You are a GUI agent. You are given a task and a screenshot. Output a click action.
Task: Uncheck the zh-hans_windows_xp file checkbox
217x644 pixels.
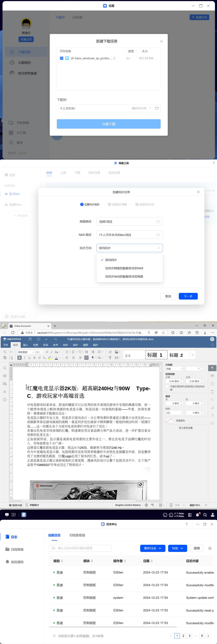tap(62, 58)
